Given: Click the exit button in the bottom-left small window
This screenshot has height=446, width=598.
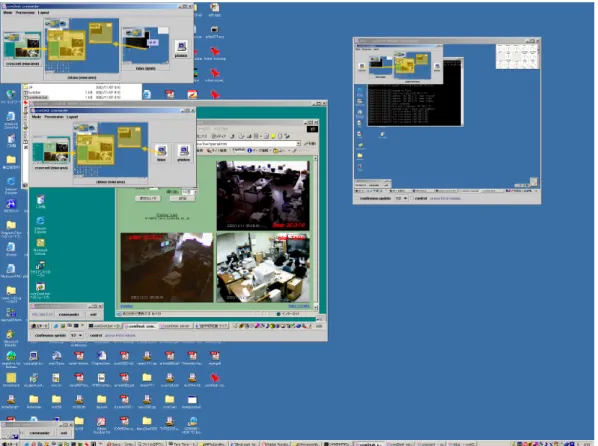Looking at the screenshot, I should [64, 433].
